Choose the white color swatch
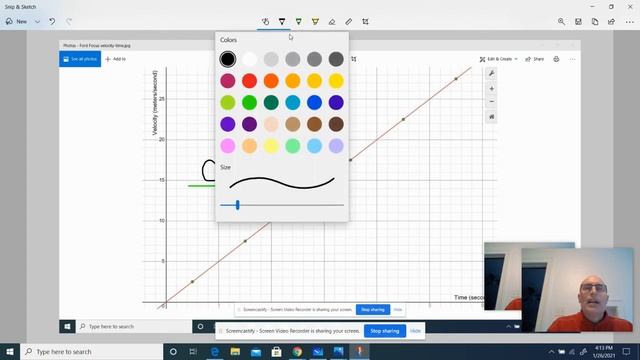Screen dimensions: 640x360 (x=249, y=59)
